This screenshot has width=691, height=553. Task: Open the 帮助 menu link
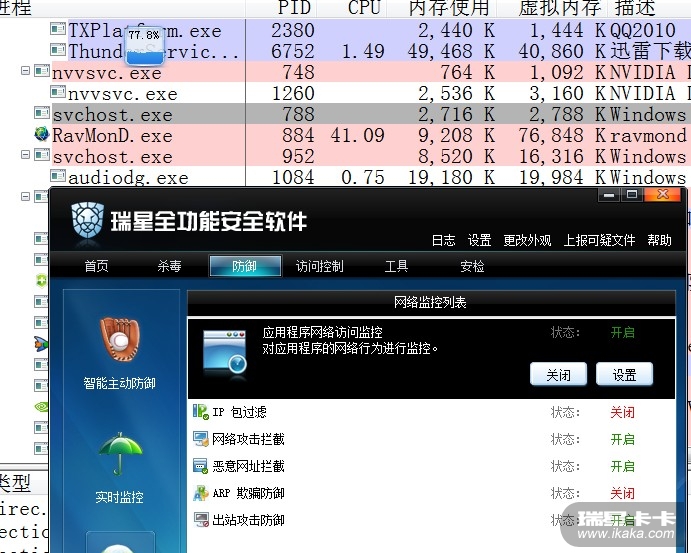[x=659, y=240]
